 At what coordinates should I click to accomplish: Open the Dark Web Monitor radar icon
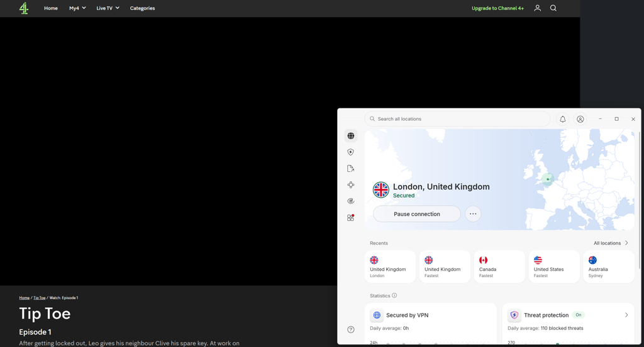click(351, 201)
